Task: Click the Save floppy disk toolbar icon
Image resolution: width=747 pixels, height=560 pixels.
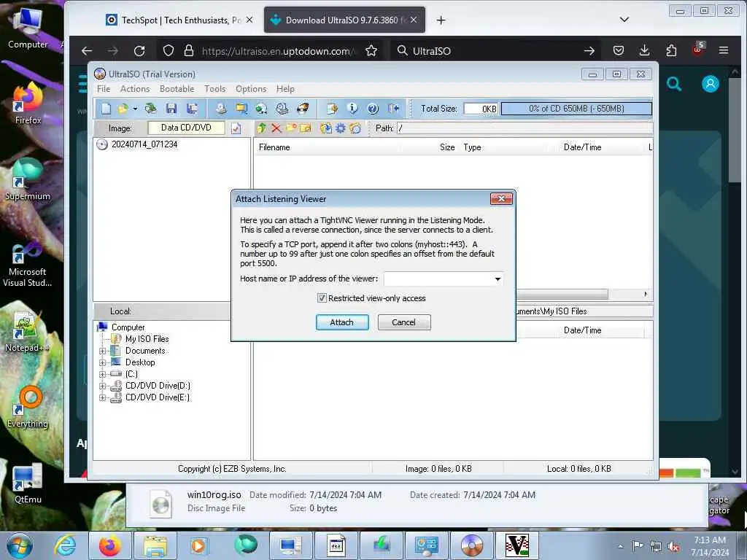Action: (x=171, y=109)
